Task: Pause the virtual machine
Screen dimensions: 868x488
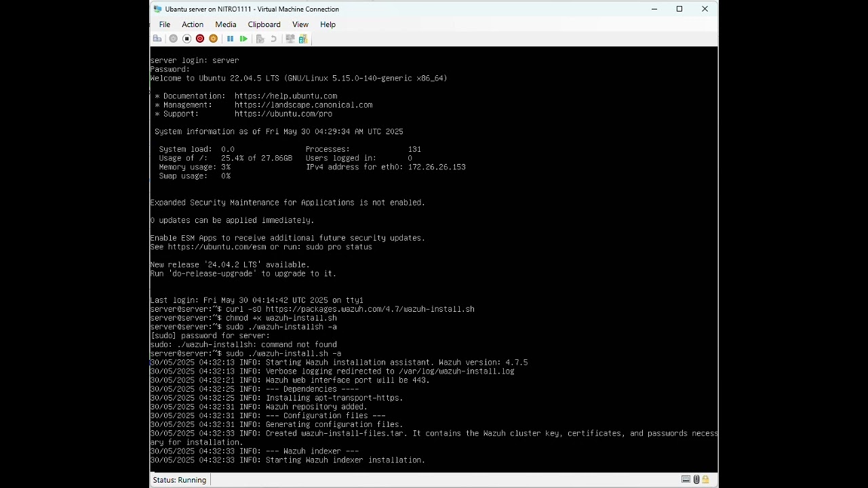Action: click(230, 39)
